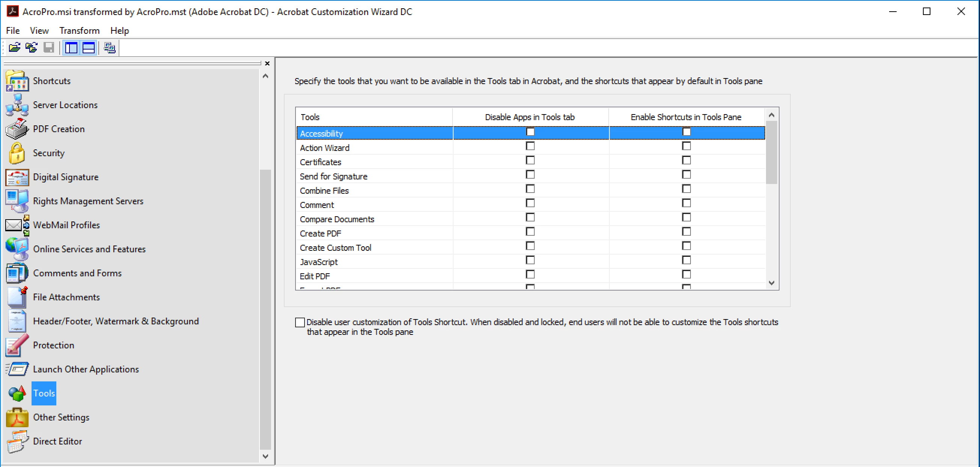Image resolution: width=980 pixels, height=467 pixels.
Task: Open the File Attachments icon
Action: click(17, 297)
